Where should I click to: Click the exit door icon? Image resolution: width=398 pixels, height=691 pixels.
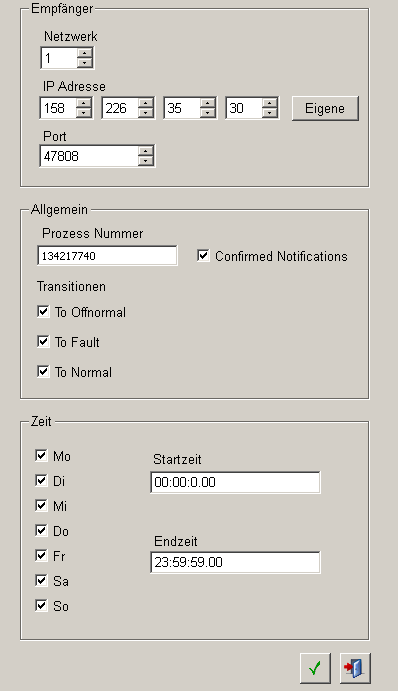(x=355, y=668)
